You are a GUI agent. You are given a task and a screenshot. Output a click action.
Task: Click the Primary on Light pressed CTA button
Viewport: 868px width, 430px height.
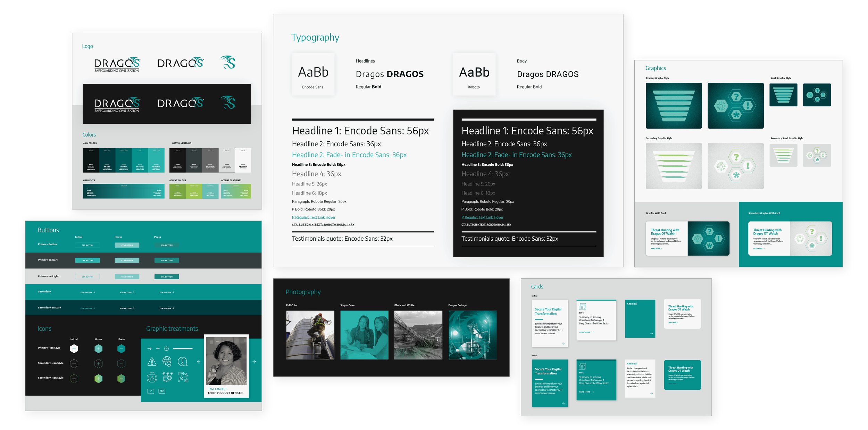[x=167, y=277]
